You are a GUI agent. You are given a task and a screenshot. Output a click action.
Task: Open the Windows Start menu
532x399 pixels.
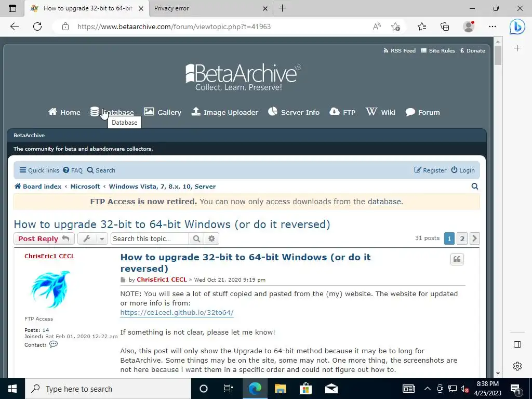[12, 389]
